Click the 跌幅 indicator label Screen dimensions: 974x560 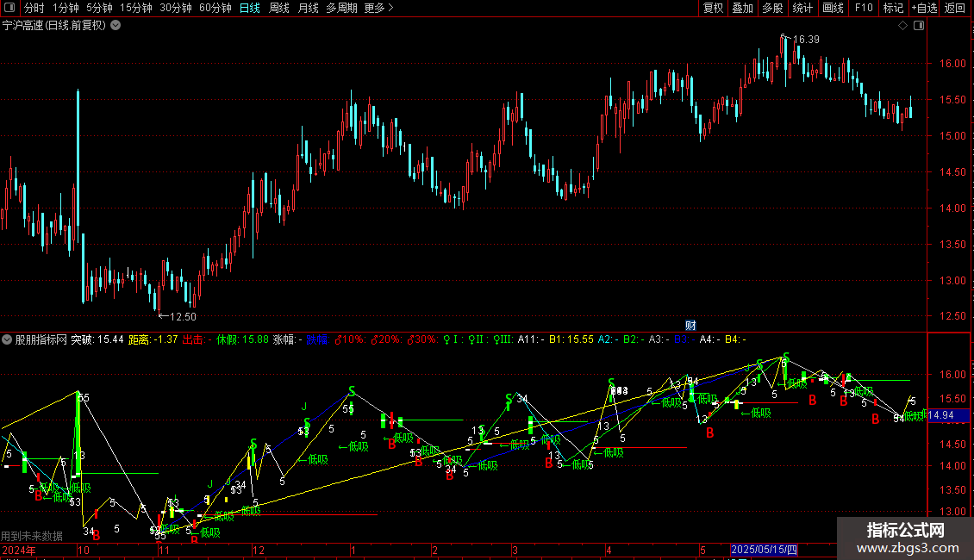(316, 339)
